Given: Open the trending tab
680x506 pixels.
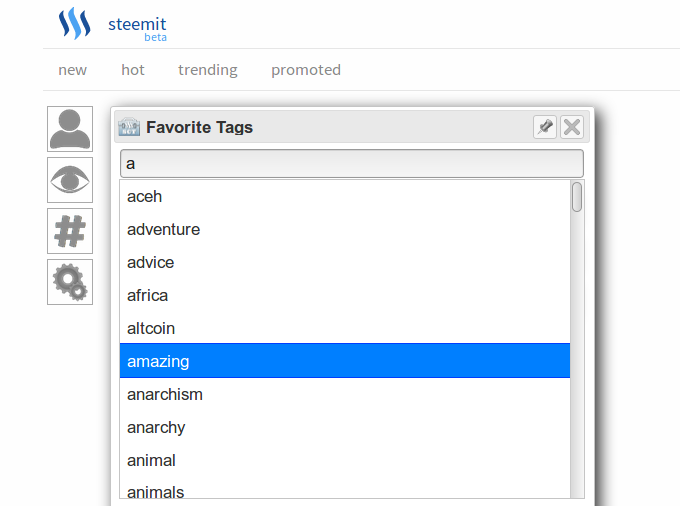Looking at the screenshot, I should point(208,70).
